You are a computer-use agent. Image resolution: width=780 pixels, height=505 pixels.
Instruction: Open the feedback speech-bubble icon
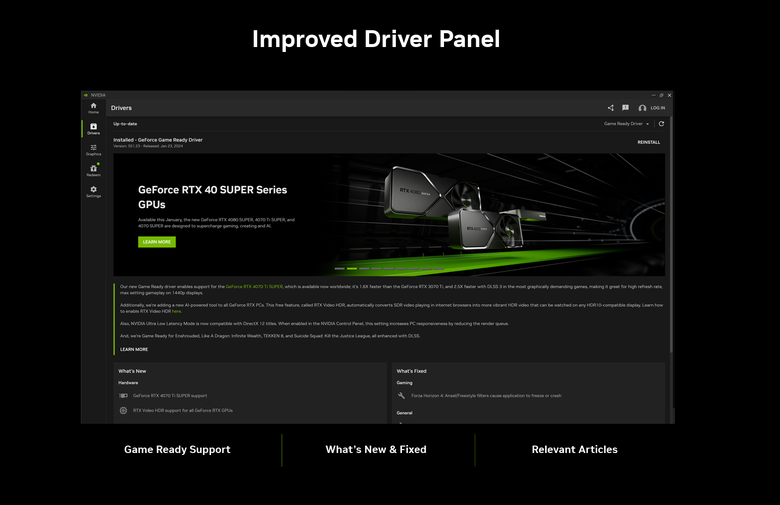pos(625,108)
